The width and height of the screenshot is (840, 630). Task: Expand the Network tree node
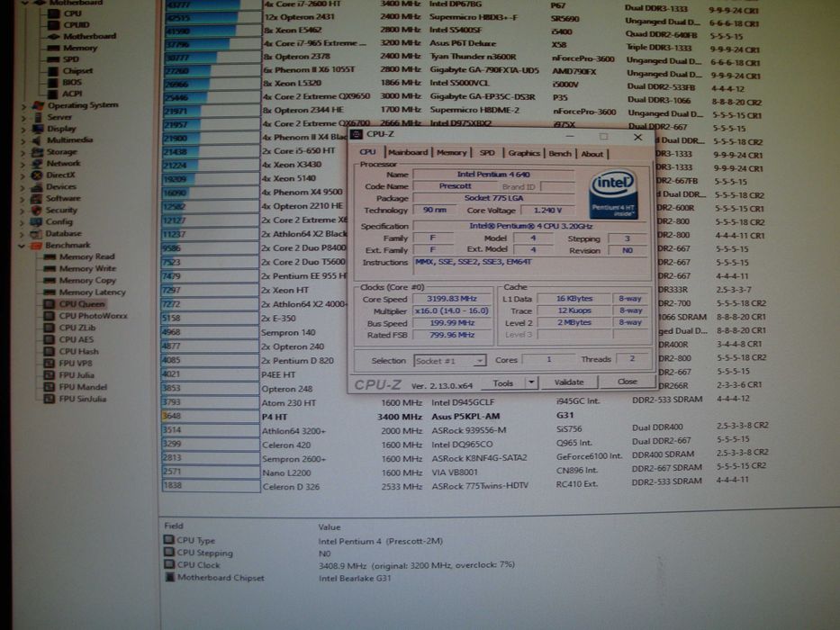(23, 165)
